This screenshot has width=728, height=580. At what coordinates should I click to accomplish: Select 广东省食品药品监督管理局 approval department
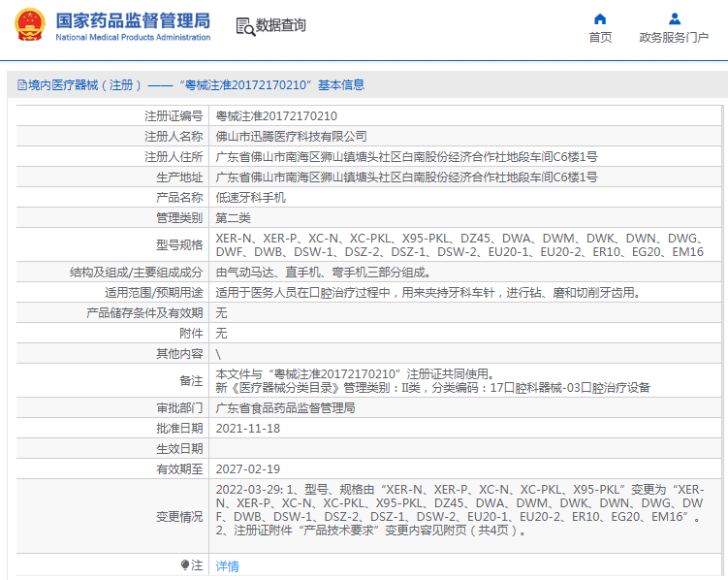[285, 408]
